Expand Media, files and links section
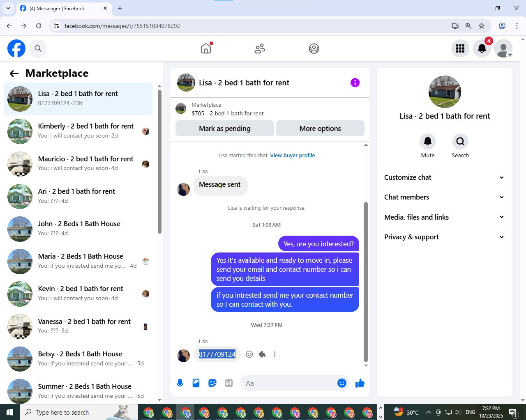The height and width of the screenshot is (420, 526). tap(444, 217)
